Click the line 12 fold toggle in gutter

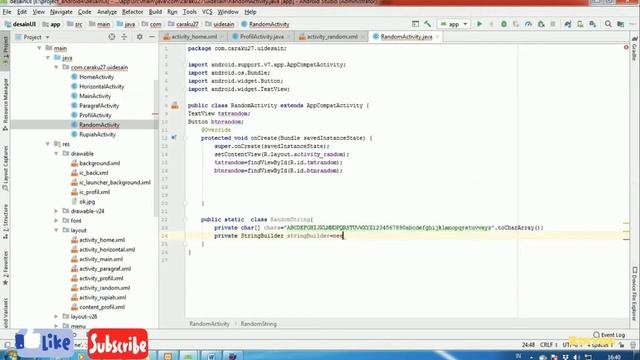pos(185,138)
